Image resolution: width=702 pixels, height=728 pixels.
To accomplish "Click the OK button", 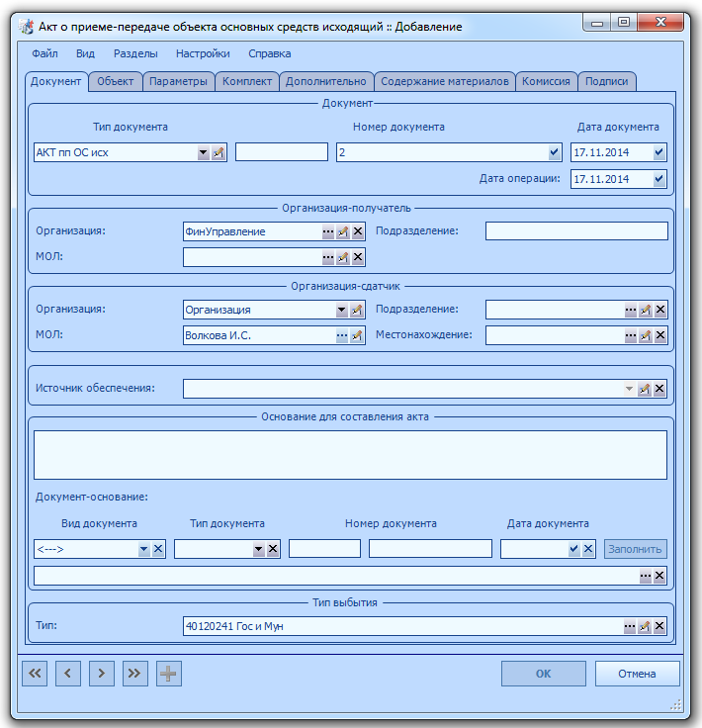I will point(544,674).
